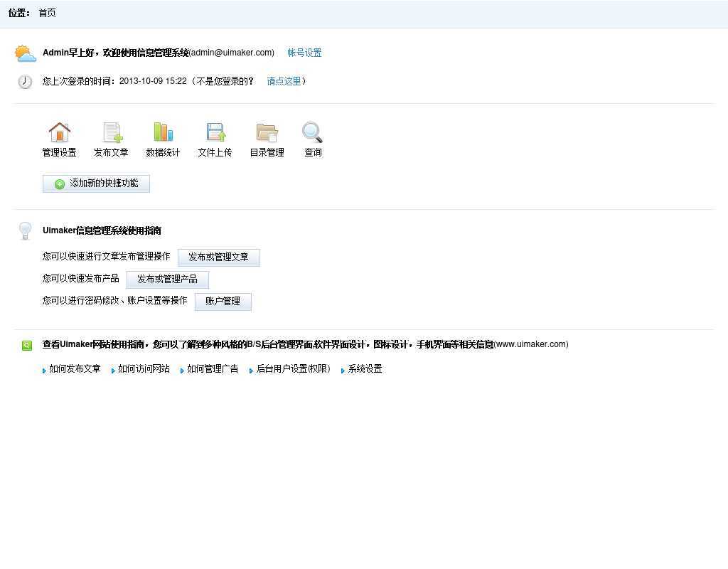Click 首页 in the location breadcrumb

47,13
